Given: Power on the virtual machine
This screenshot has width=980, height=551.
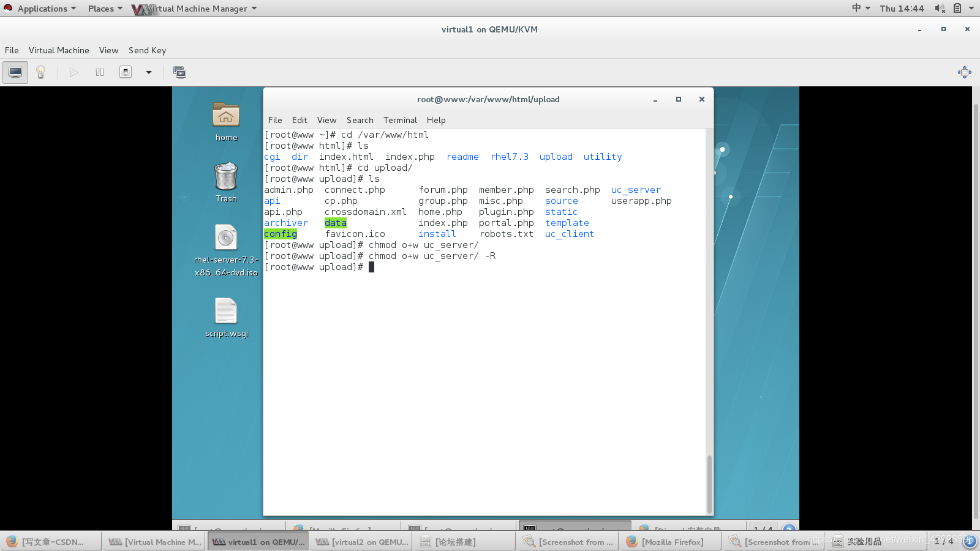Looking at the screenshot, I should tap(73, 72).
